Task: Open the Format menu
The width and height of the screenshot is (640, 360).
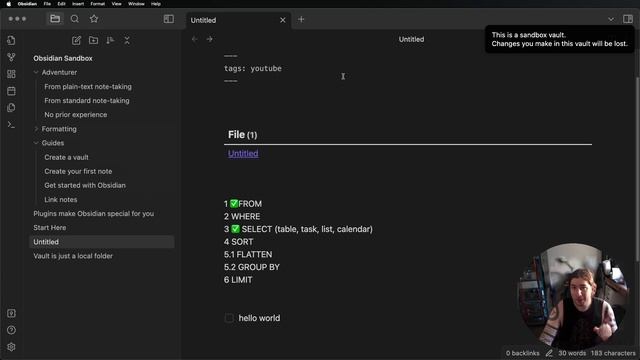Action: pos(98,4)
